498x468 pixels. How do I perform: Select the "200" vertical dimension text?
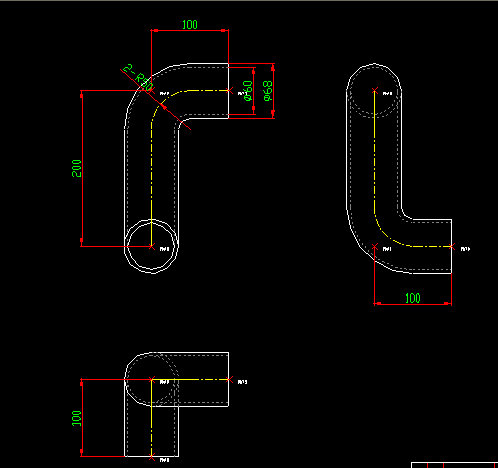point(77,168)
